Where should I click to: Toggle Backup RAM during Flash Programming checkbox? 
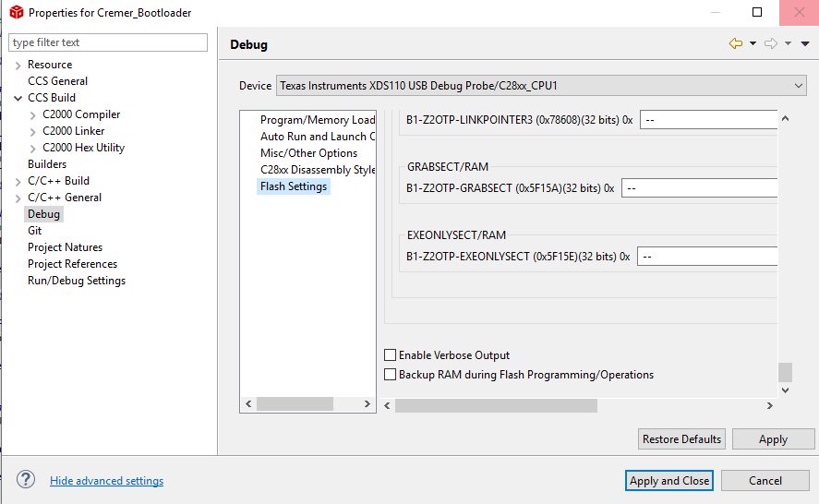click(x=390, y=375)
